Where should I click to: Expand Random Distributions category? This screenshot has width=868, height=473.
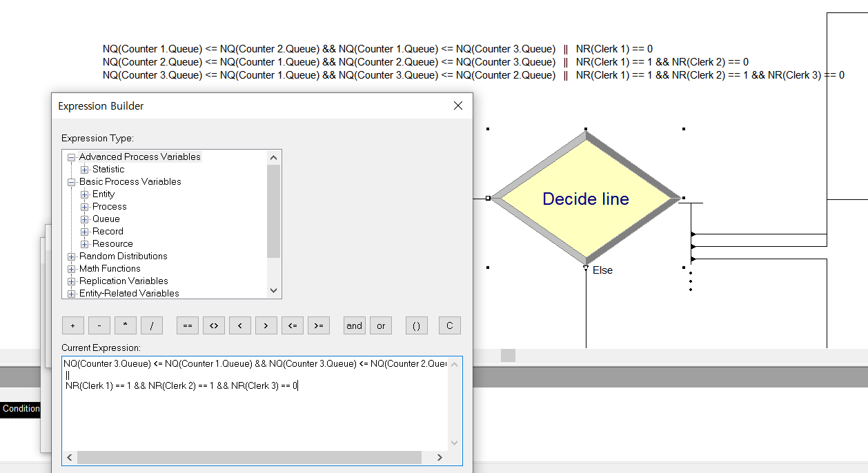(x=72, y=256)
